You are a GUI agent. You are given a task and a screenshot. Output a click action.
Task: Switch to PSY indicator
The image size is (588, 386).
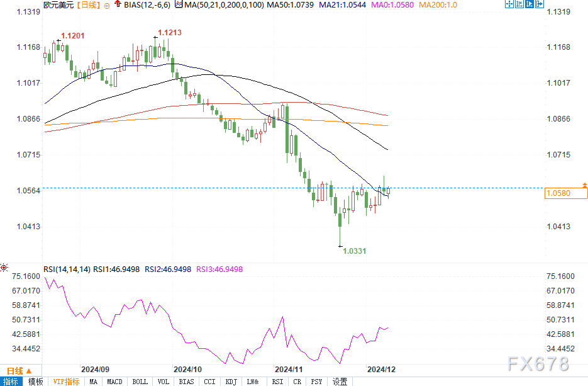pyautogui.click(x=316, y=382)
